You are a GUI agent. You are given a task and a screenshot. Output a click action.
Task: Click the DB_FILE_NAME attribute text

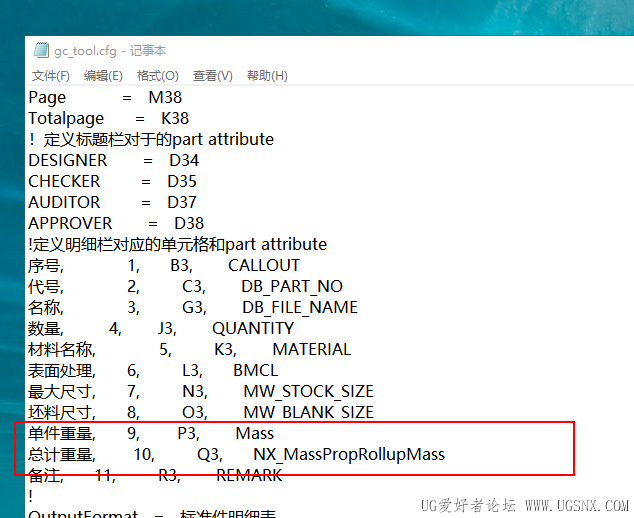tap(300, 308)
